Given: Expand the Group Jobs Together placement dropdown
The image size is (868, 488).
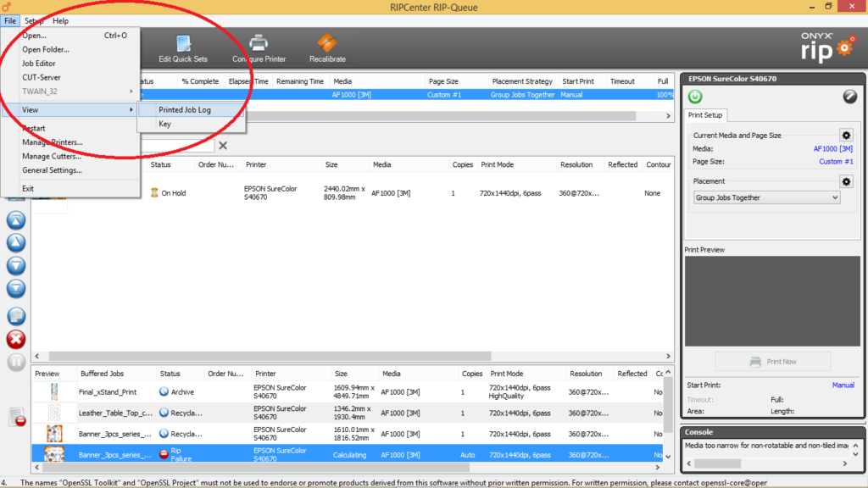Looking at the screenshot, I should click(766, 197).
